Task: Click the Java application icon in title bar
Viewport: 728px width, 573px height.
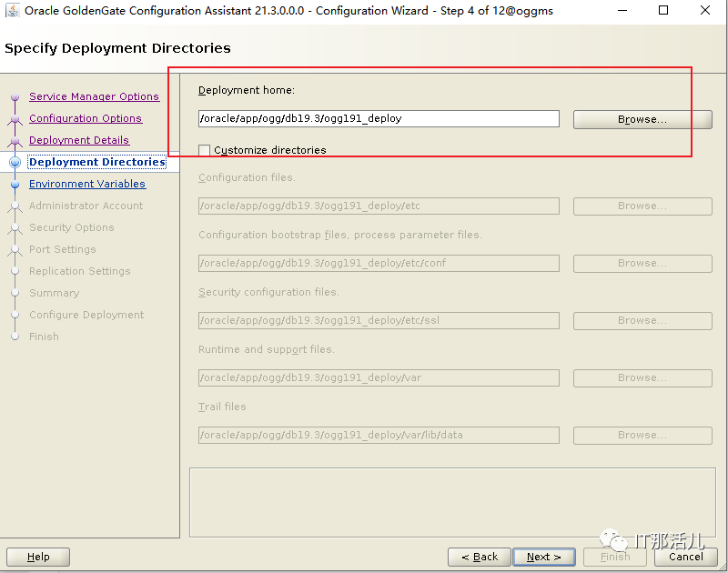Action: click(x=13, y=10)
